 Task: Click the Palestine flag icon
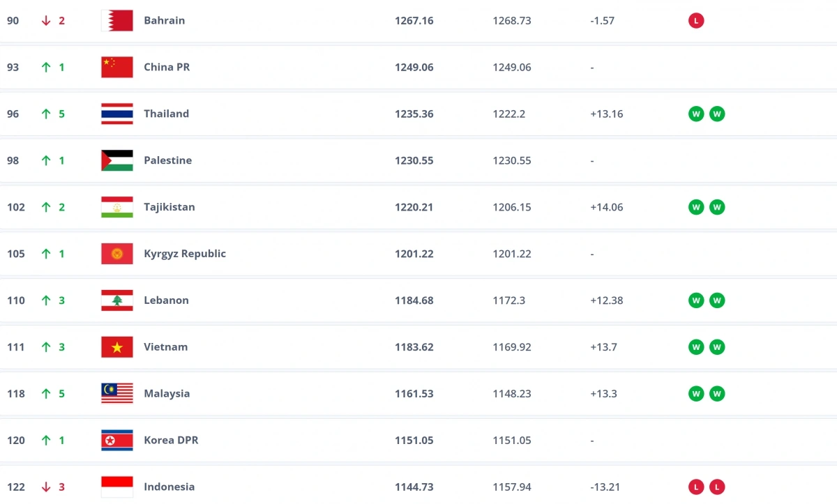pos(116,160)
